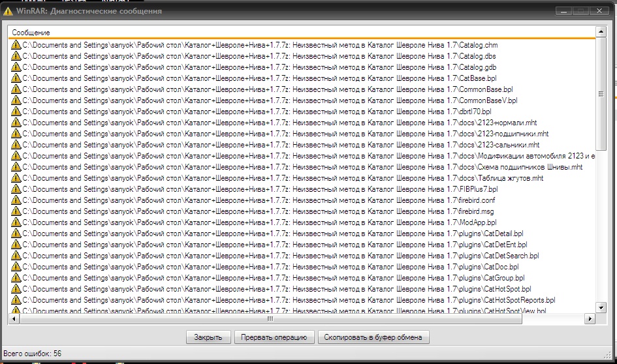Screen dimensions: 617x364
Task: Select the Catalog.dbs error message text
Action: 259,56
